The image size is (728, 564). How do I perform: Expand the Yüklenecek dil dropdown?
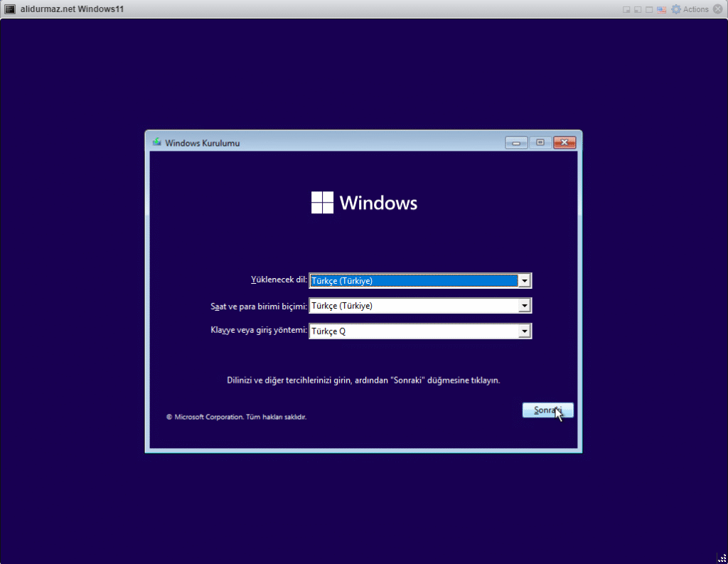(525, 280)
